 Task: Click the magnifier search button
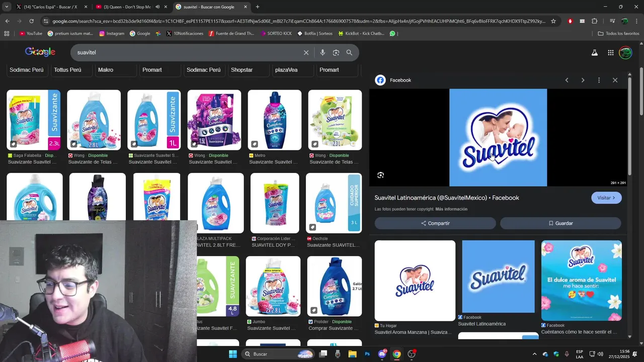(349, 52)
